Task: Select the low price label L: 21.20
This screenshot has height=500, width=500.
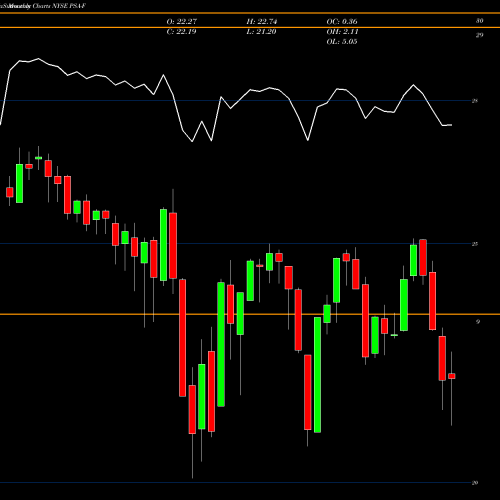Action: [261, 31]
